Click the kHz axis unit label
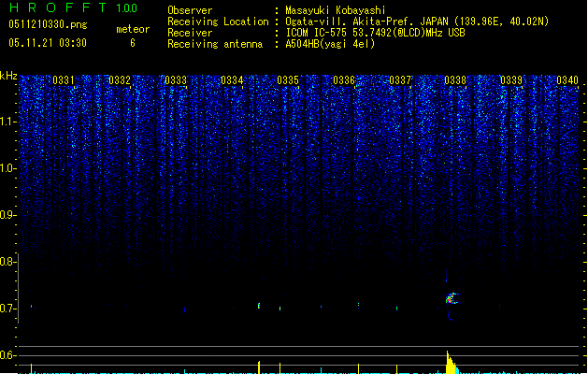Viewport: 588px width, 374px height. (8, 76)
